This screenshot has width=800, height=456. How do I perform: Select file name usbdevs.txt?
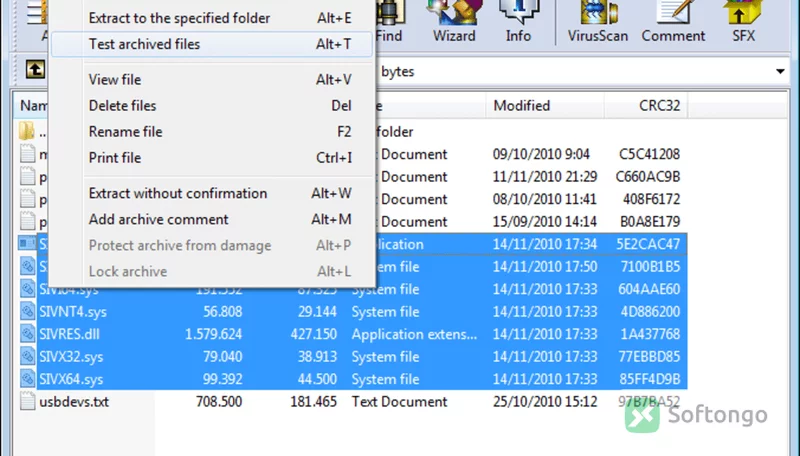(74, 401)
